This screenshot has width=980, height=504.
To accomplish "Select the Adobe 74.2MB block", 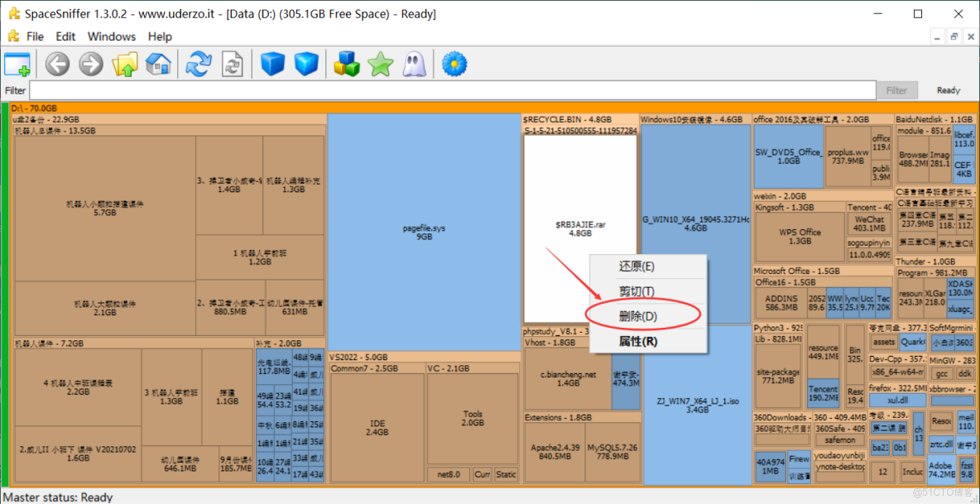I will 939,469.
